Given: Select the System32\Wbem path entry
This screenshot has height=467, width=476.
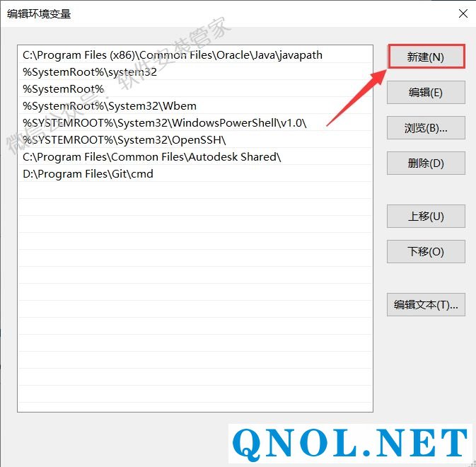Looking at the screenshot, I should [x=195, y=106].
